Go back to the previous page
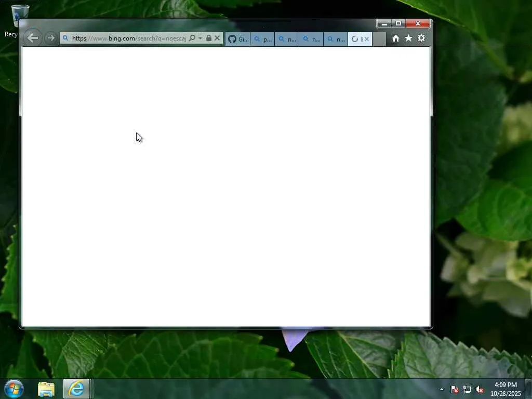 [33, 37]
